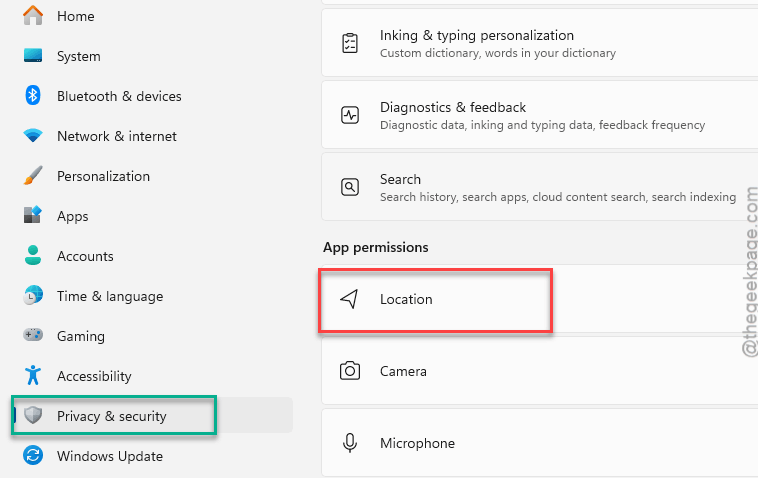This screenshot has width=758, height=478.
Task: Click the Camera icon
Action: coord(350,371)
